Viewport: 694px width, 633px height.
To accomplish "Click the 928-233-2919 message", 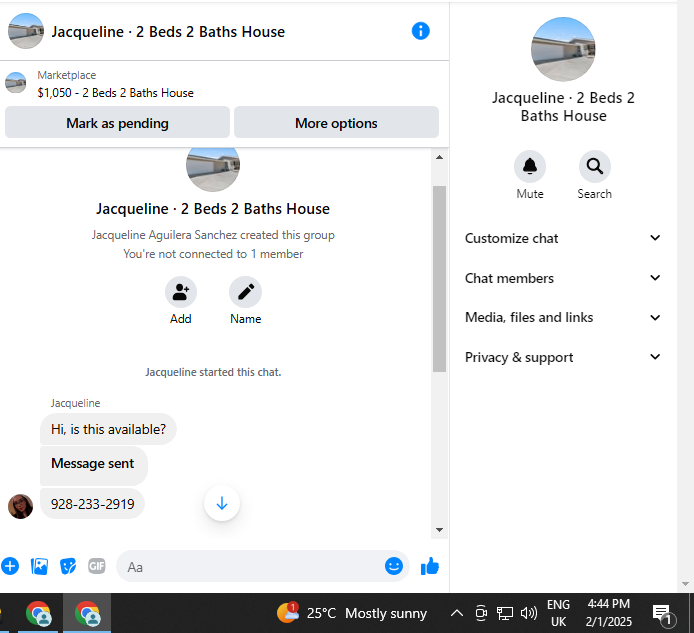I will coord(93,504).
